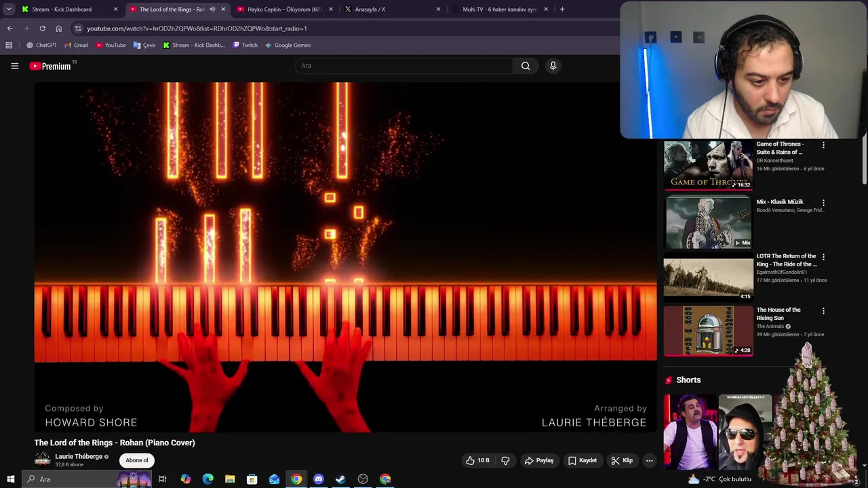The height and width of the screenshot is (488, 868).
Task: Reload the current page
Action: coord(42,28)
